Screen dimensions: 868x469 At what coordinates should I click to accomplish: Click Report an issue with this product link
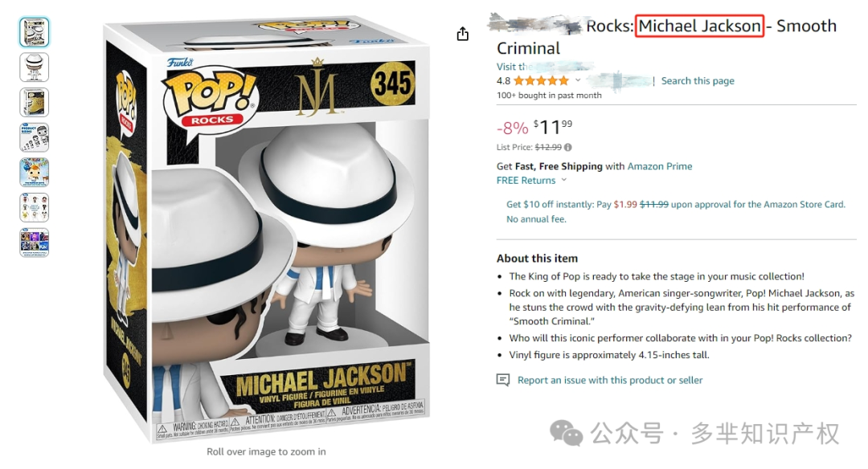(x=610, y=380)
